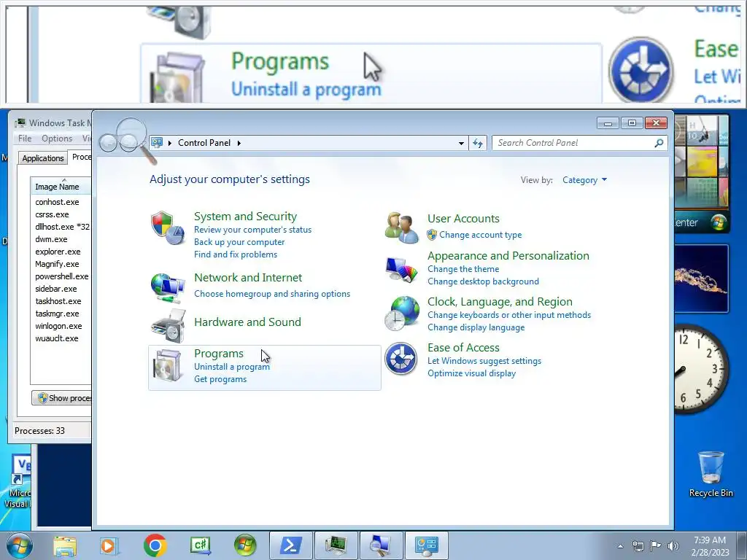Image resolution: width=747 pixels, height=560 pixels.
Task: Show hidden tray icons arrow
Action: (x=620, y=546)
